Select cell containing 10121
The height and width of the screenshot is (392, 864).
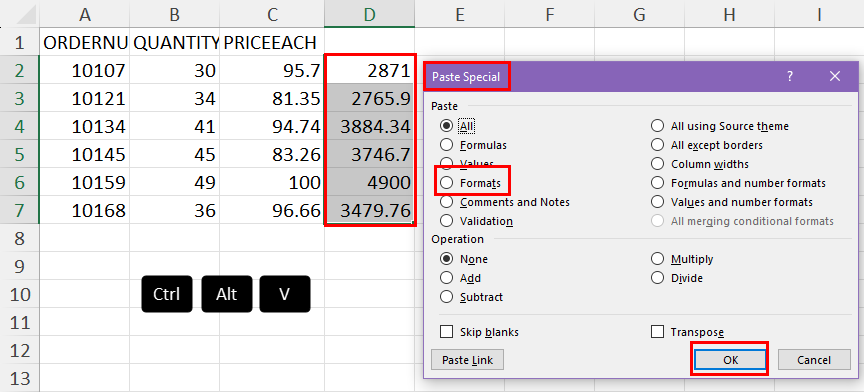point(85,98)
